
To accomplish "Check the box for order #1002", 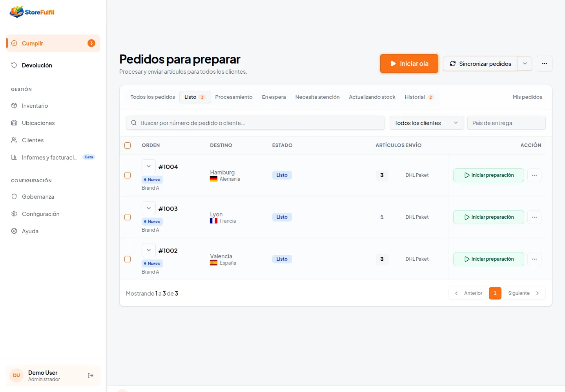I will 128,259.
